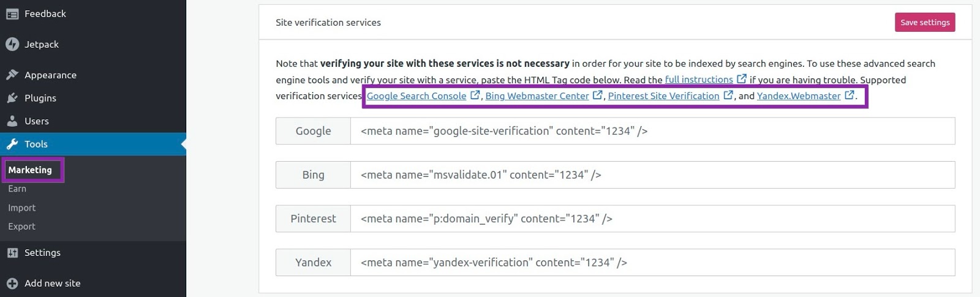Select the Import submenu item
The image size is (980, 297).
click(22, 208)
